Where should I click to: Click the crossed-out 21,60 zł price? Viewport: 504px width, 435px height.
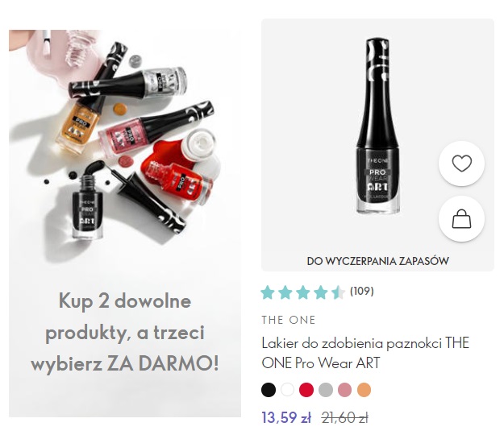pos(345,418)
